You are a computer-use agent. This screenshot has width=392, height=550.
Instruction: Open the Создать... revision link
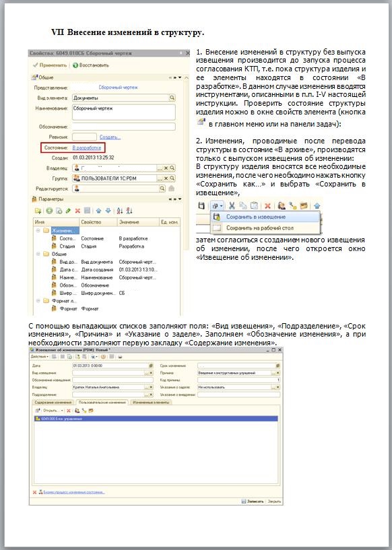pyautogui.click(x=110, y=137)
